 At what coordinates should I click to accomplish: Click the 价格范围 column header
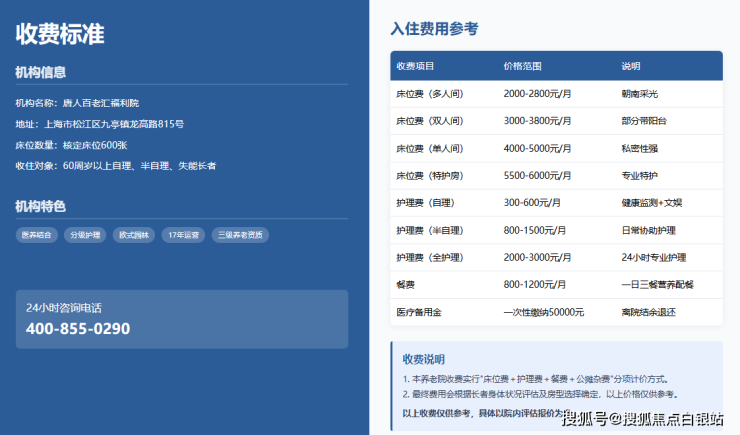coord(522,66)
